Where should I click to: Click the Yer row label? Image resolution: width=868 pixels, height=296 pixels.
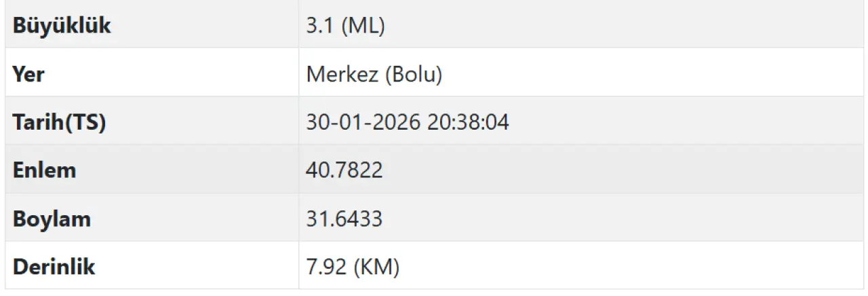coord(28,74)
